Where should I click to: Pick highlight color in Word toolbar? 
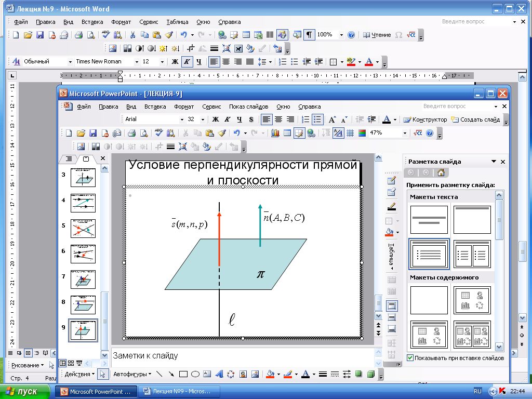pyautogui.click(x=351, y=62)
